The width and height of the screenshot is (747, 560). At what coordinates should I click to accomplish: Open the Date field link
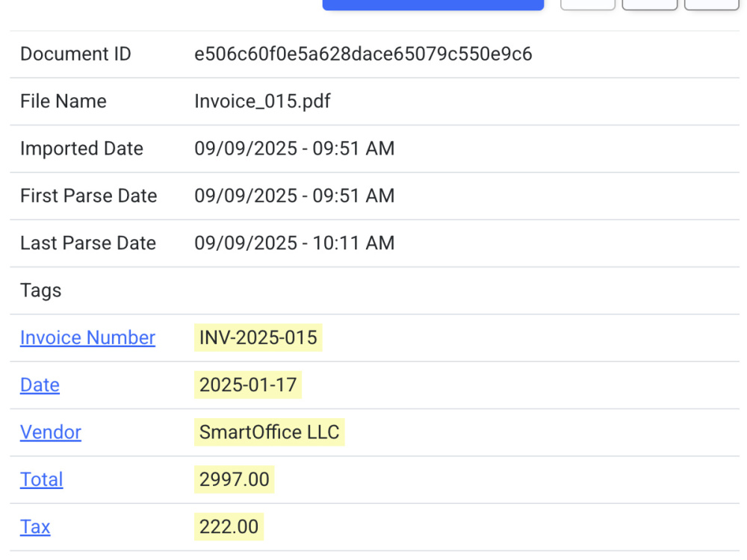40,385
